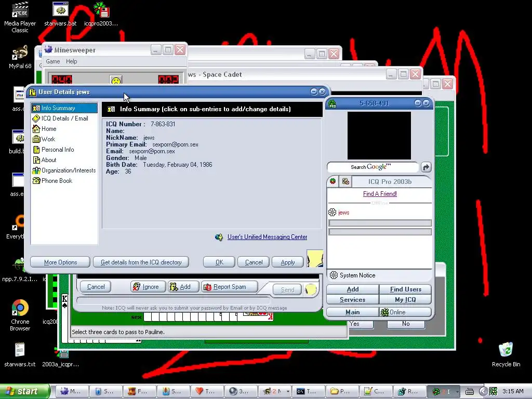Click Cancel in the message window

coord(96,287)
